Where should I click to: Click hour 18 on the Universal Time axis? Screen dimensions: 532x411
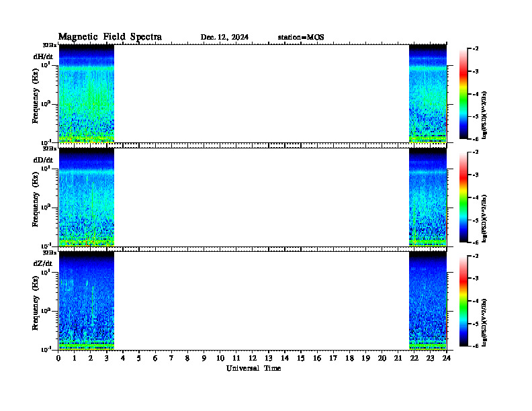pyautogui.click(x=349, y=359)
